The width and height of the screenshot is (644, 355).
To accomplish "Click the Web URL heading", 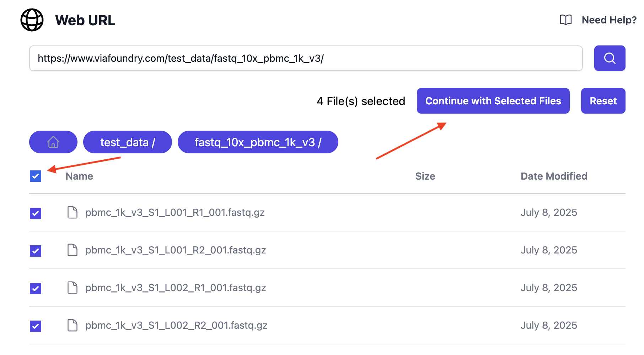I will coord(85,20).
